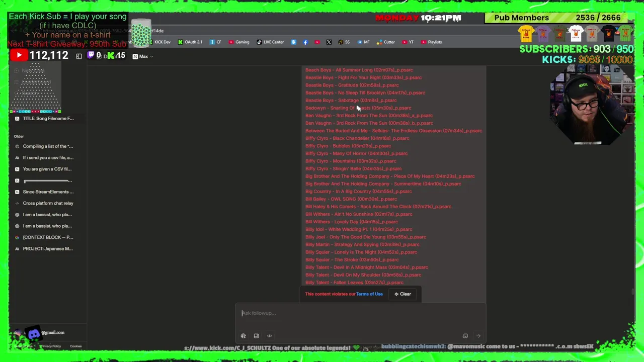Open chat 'PROJECT: Japanese M...'
This screenshot has width=644, height=362.
click(44, 249)
